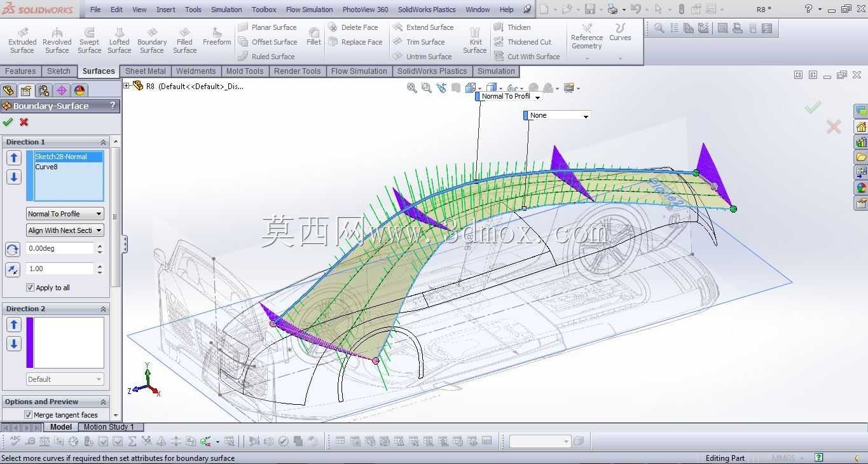
Task: Move Direction 1 curve up
Action: click(x=14, y=157)
